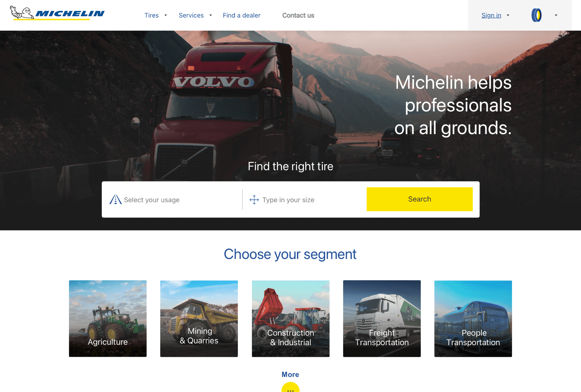Open the Sign in dropdown arrow
581x392 pixels.
508,15
